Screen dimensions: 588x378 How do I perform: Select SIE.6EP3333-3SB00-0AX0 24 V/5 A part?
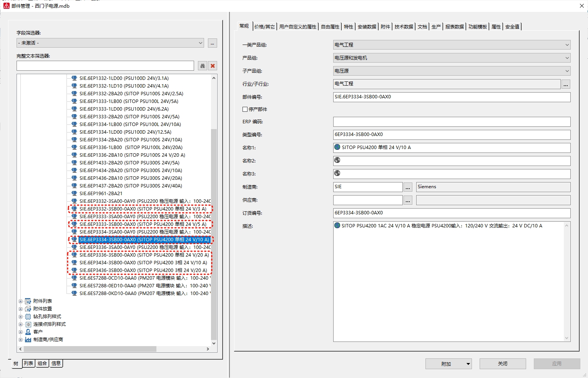(143, 224)
